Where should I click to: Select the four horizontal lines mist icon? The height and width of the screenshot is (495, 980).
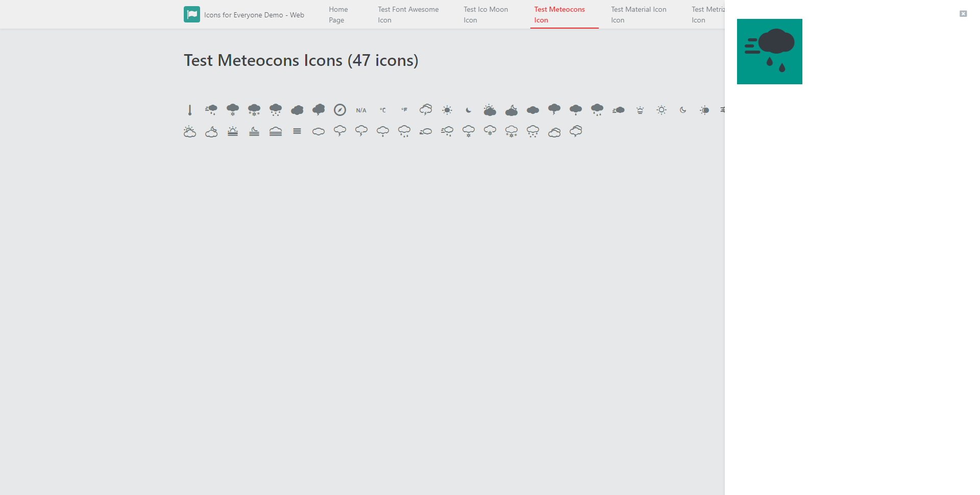[297, 131]
